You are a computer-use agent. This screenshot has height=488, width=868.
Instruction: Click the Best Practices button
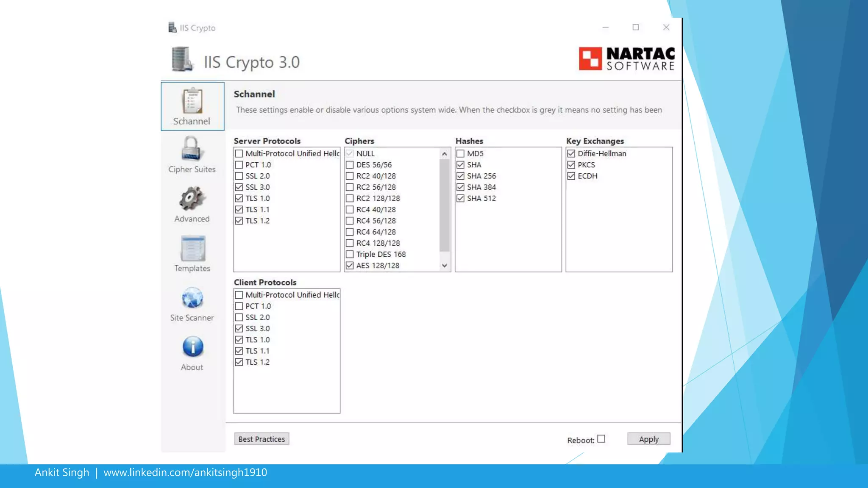pos(262,439)
